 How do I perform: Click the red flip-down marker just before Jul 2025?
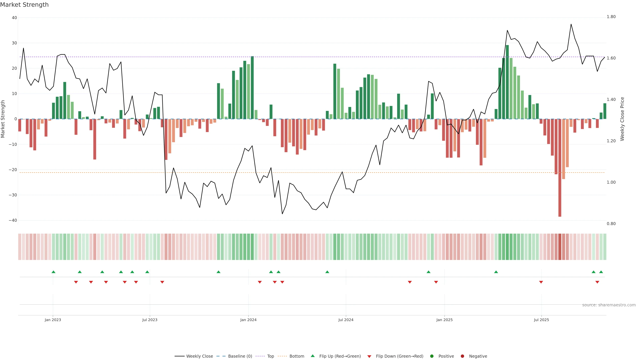tap(541, 282)
